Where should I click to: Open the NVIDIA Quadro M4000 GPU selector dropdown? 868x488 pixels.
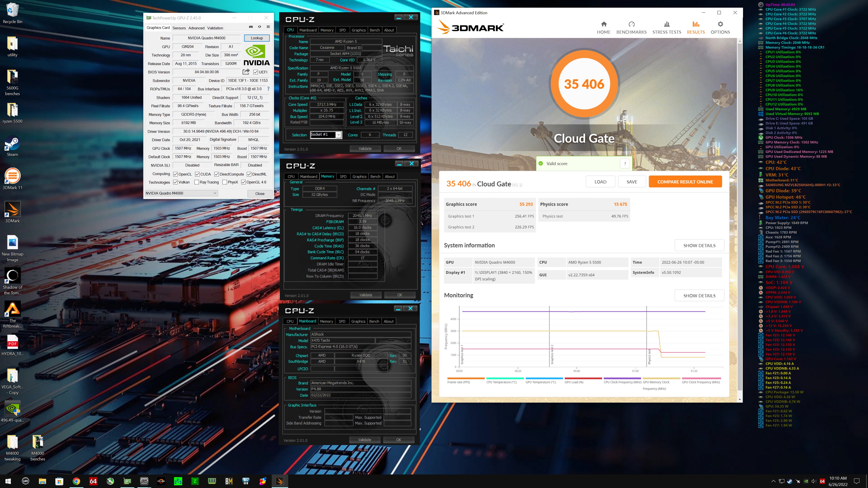[181, 193]
